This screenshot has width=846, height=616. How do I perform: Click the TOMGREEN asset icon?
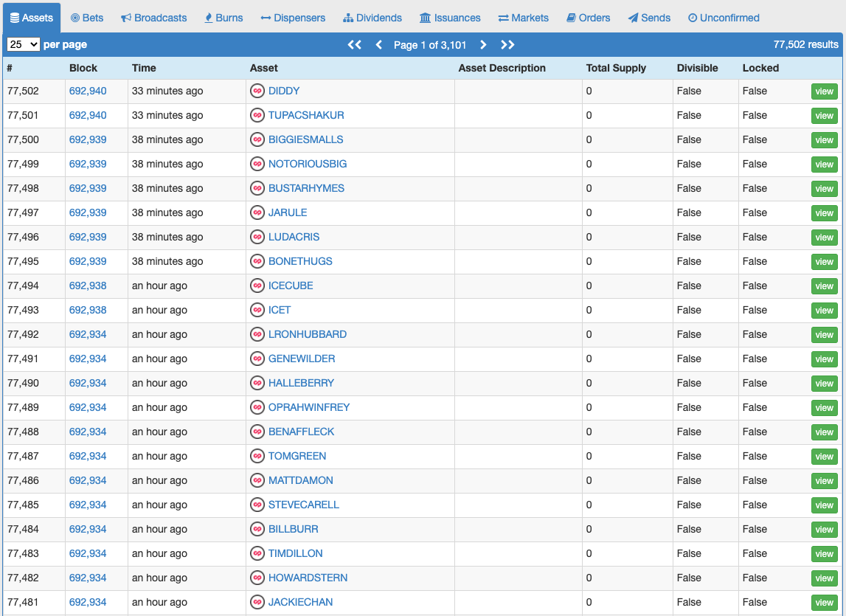pyautogui.click(x=257, y=456)
